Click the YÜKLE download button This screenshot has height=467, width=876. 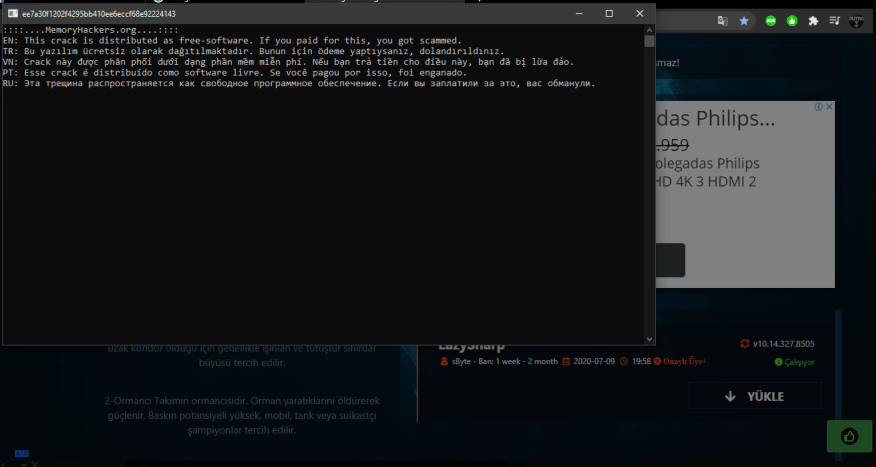point(755,397)
